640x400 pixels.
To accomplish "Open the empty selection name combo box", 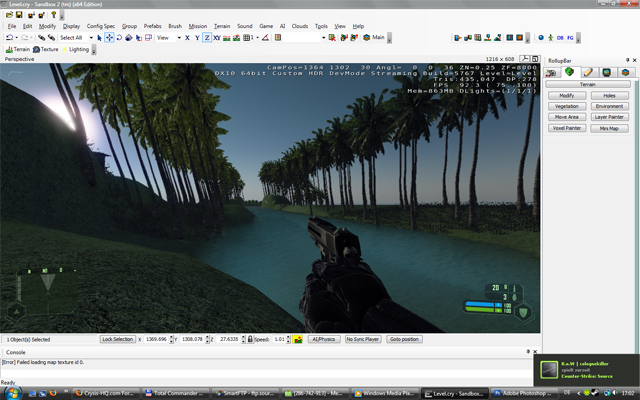I will (x=305, y=38).
